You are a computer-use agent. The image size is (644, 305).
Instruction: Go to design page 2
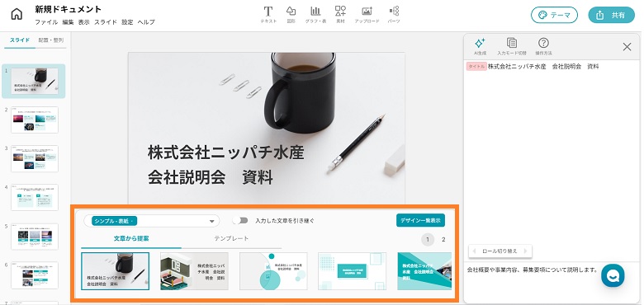443,240
